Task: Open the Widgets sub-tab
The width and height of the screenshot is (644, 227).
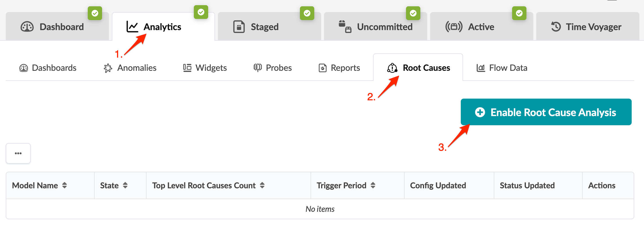Action: tap(205, 68)
